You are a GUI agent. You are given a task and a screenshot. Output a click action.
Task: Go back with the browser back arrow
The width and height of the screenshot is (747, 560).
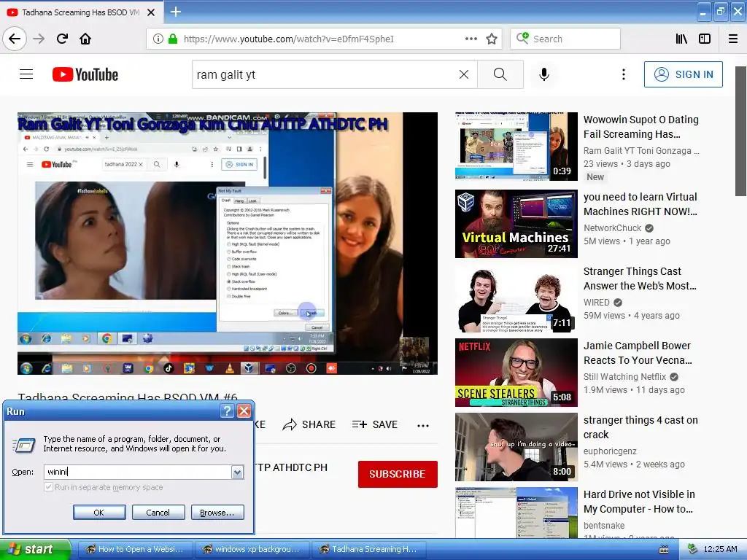[15, 39]
